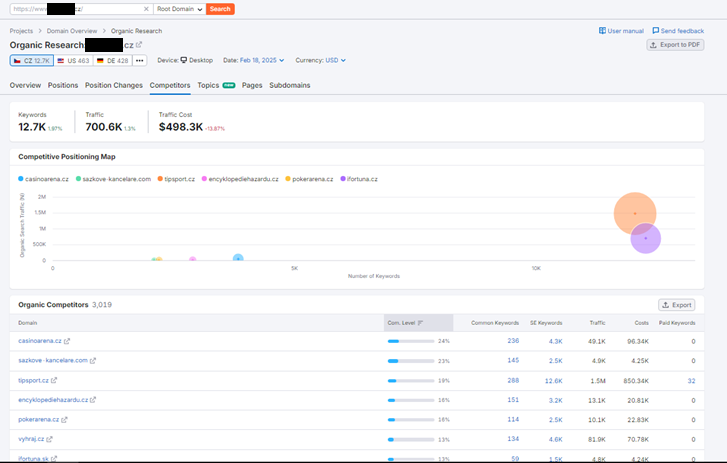727x463 pixels.
Task: Switch to the Subdomains tab
Action: 290,85
